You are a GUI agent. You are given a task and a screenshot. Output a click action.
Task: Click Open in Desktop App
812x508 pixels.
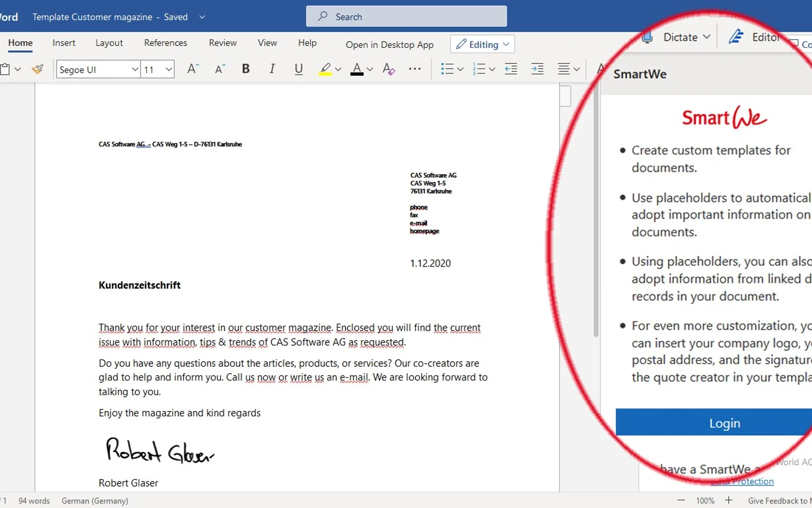390,45
